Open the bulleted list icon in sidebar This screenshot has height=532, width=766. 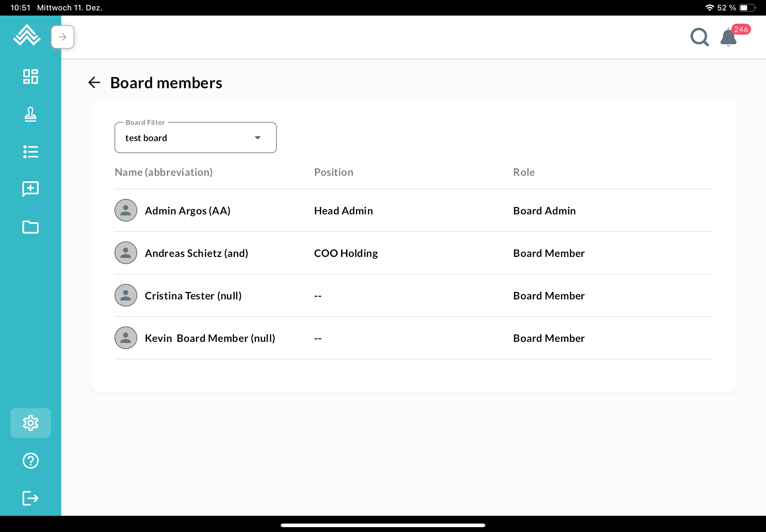[30, 152]
